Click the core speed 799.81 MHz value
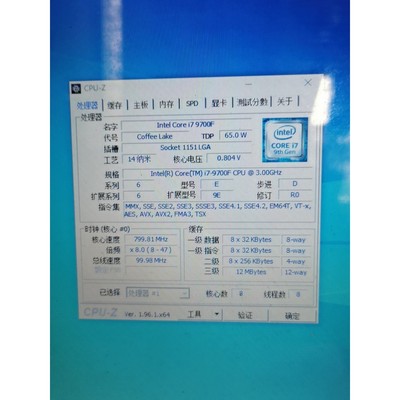 151,239
